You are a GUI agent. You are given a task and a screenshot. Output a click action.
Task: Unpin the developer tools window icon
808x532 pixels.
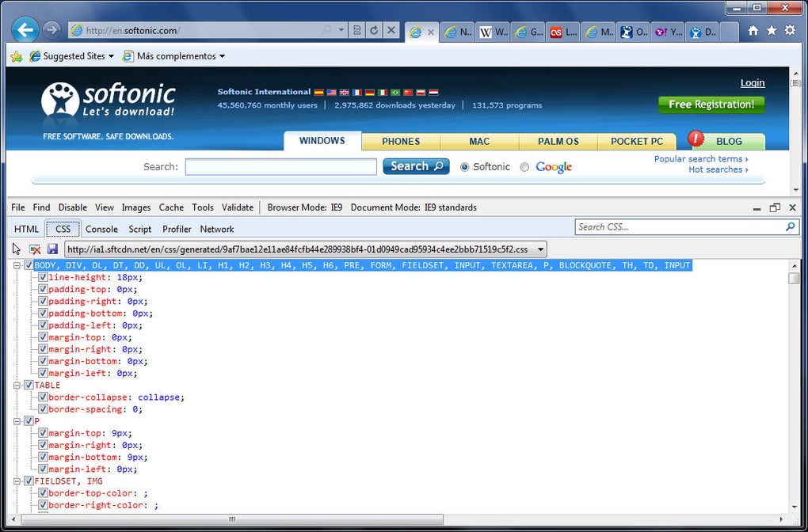pos(775,207)
